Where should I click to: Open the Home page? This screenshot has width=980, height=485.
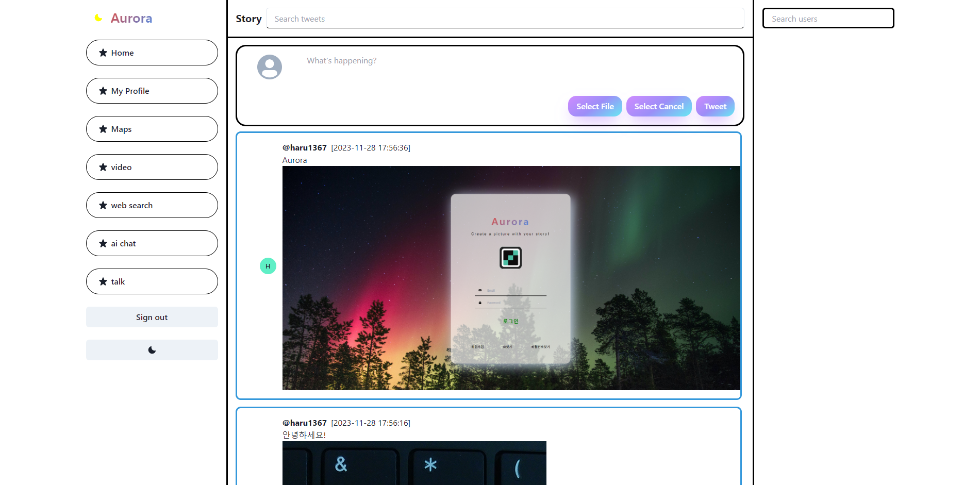pyautogui.click(x=152, y=53)
